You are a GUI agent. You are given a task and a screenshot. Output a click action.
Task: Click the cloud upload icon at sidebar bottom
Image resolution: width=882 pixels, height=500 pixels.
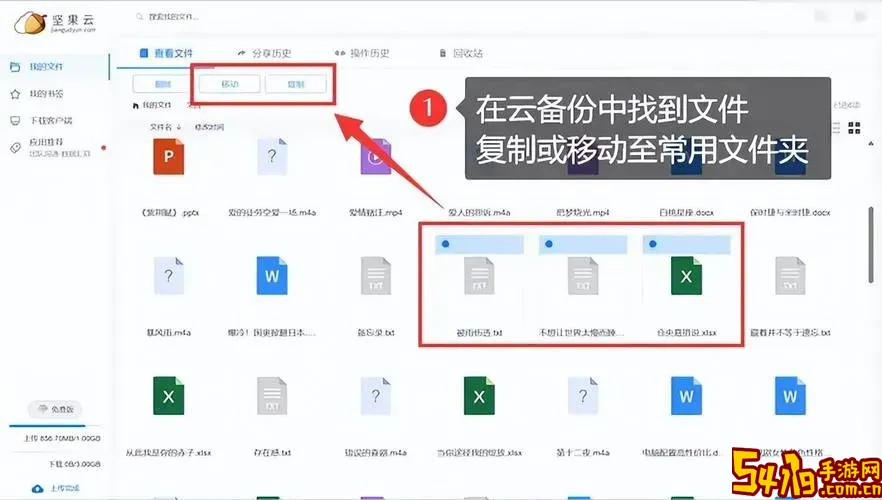[38, 488]
